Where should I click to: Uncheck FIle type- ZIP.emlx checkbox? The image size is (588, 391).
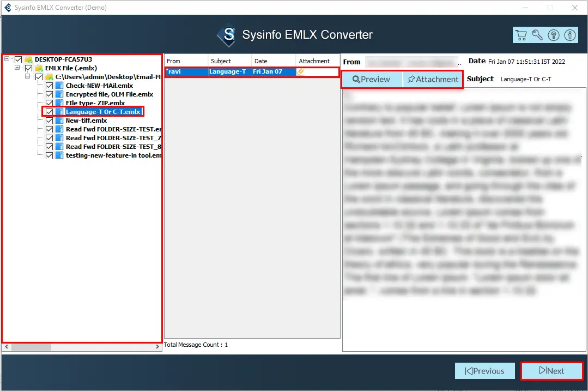(x=49, y=103)
